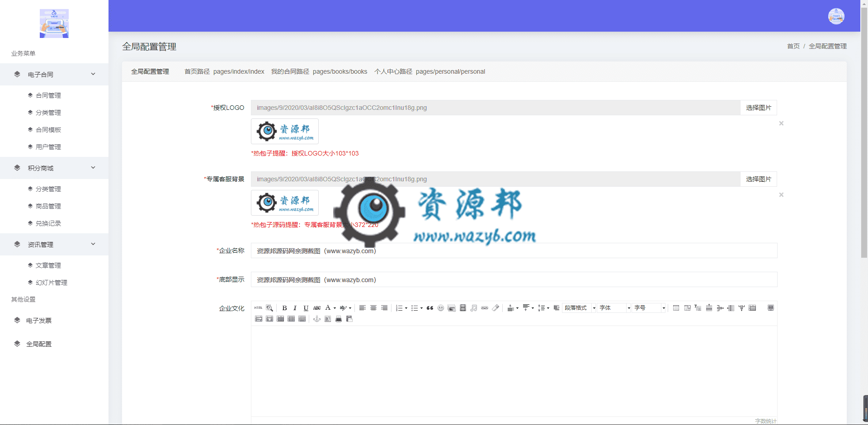The height and width of the screenshot is (425, 868).
Task: Collapse the 积分商城 menu section
Action: [54, 168]
